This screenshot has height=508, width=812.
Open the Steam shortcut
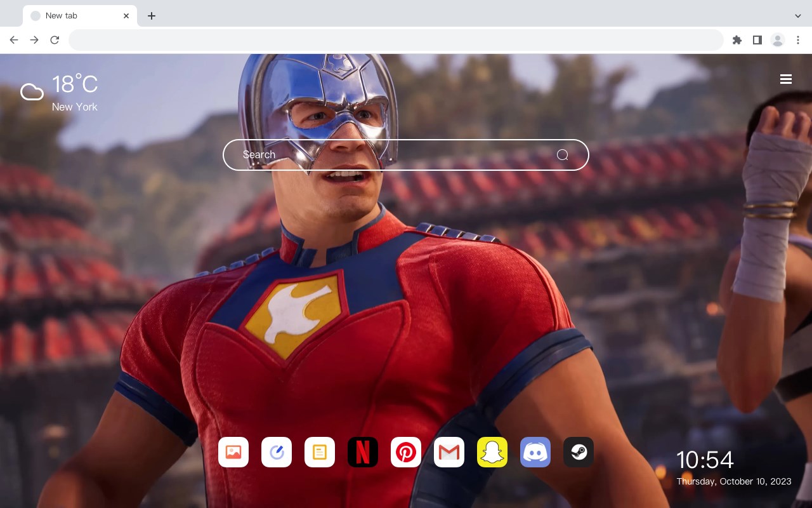pos(579,452)
